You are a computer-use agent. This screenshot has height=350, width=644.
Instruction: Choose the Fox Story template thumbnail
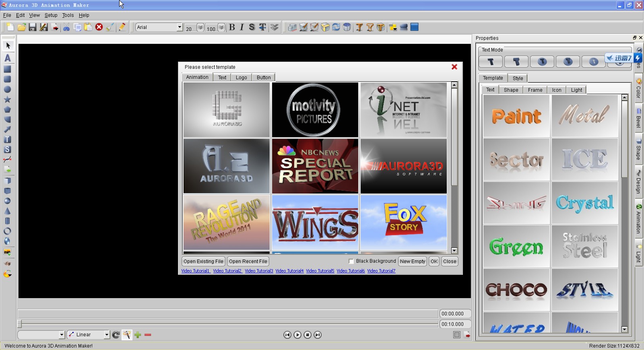coord(404,222)
